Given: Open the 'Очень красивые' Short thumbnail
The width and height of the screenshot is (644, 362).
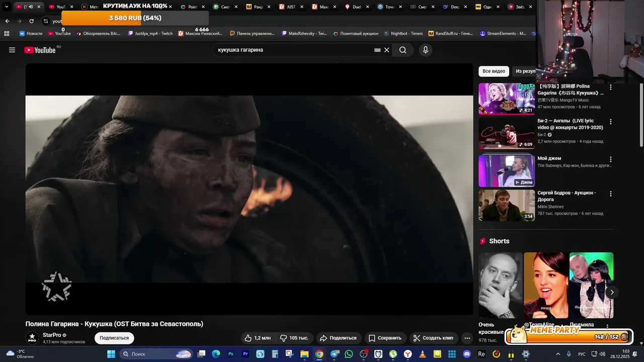Looking at the screenshot, I should (501, 285).
